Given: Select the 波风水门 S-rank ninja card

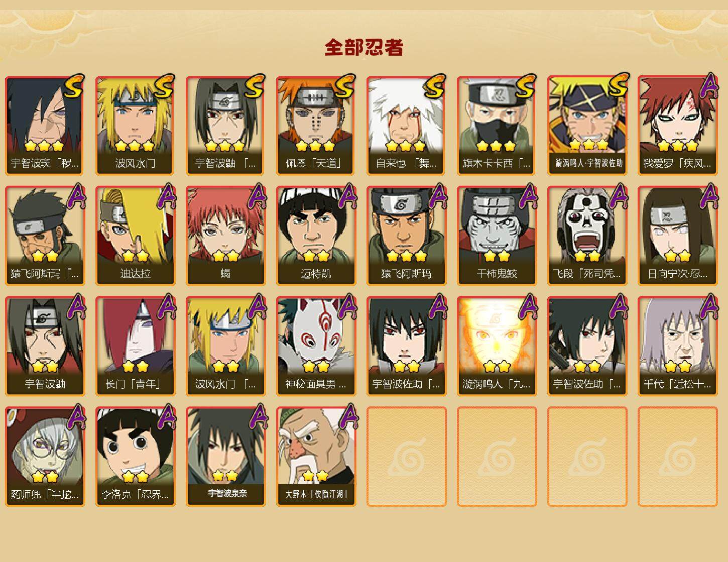Looking at the screenshot, I should click(x=135, y=125).
